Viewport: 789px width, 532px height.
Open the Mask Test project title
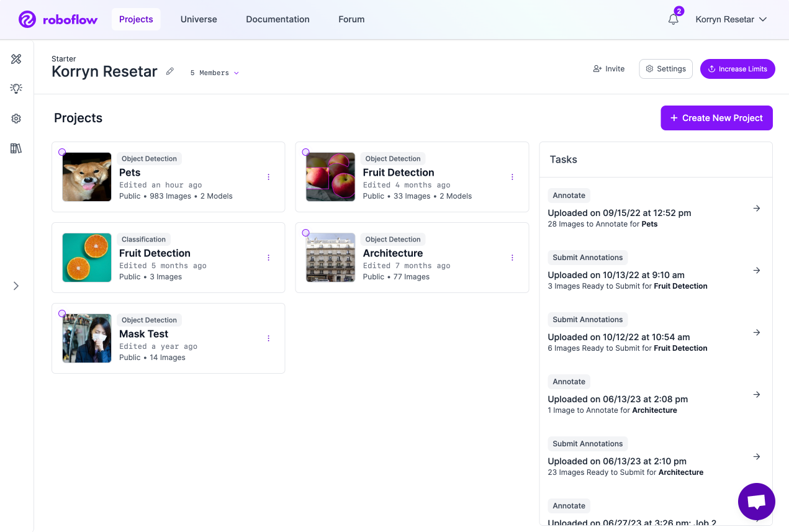[x=144, y=334]
